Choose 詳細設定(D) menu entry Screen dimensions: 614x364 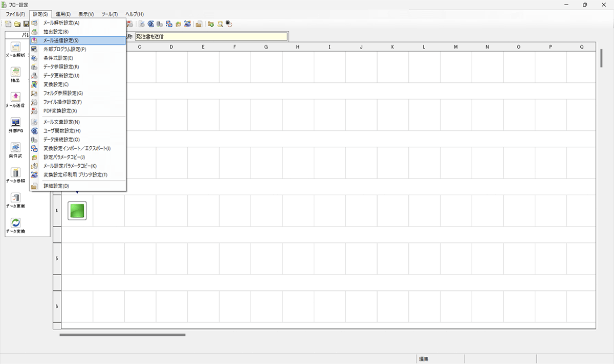[78, 186]
